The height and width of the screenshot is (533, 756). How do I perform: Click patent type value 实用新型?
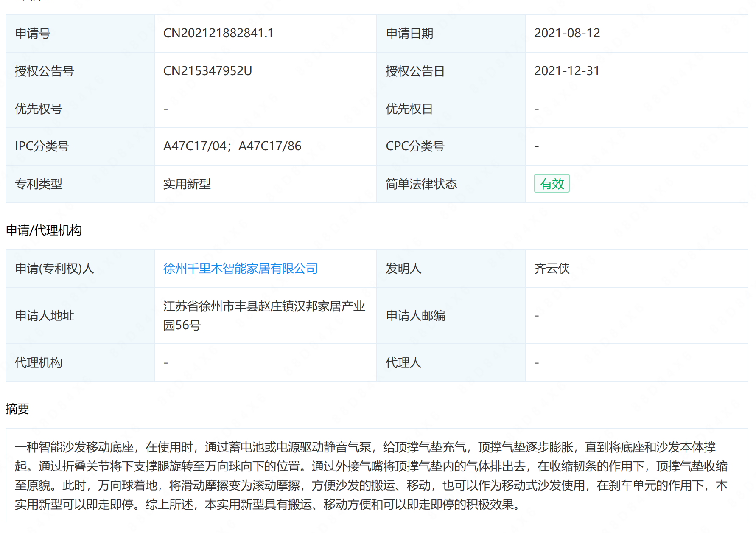[187, 184]
